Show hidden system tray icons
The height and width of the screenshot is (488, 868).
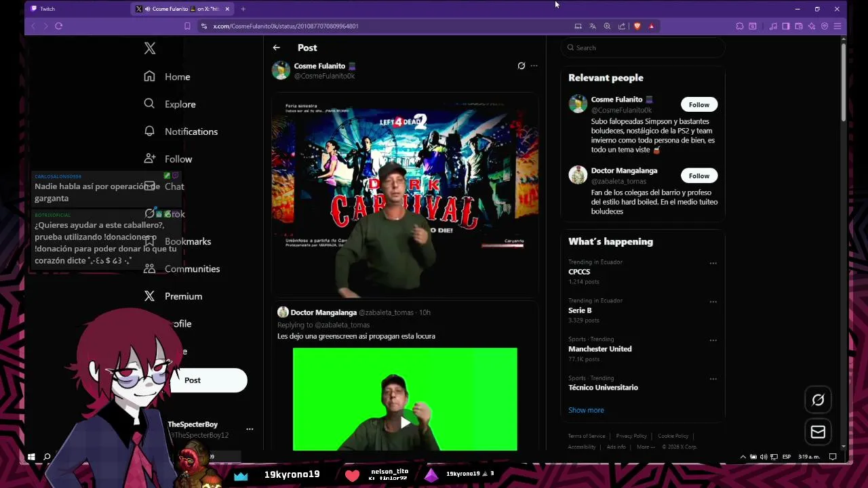click(x=743, y=457)
